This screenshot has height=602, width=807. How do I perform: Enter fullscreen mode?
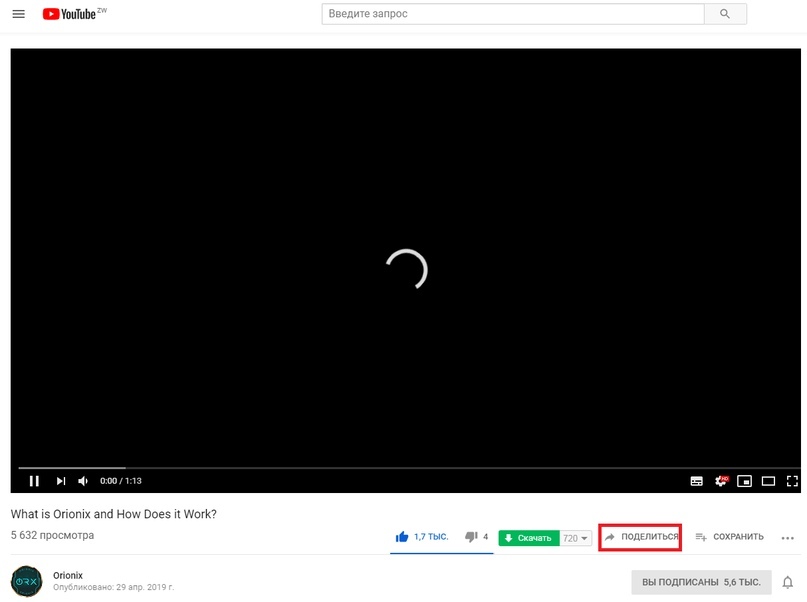click(x=792, y=481)
